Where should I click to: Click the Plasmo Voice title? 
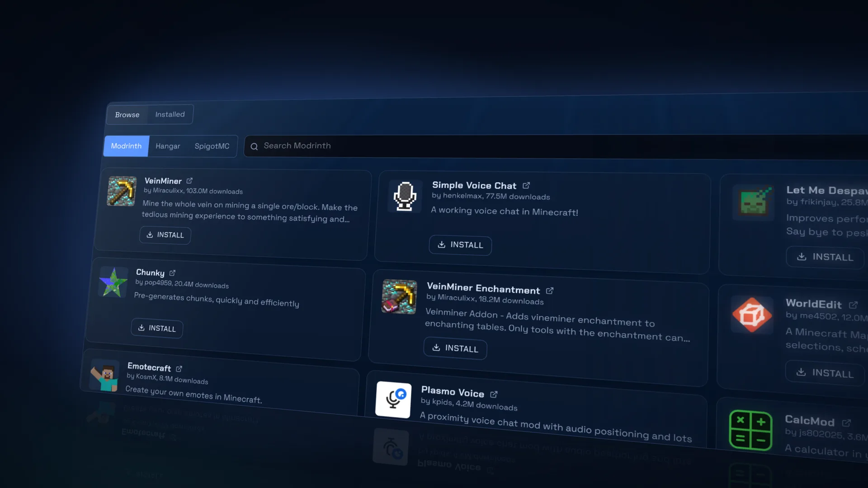pos(453,392)
